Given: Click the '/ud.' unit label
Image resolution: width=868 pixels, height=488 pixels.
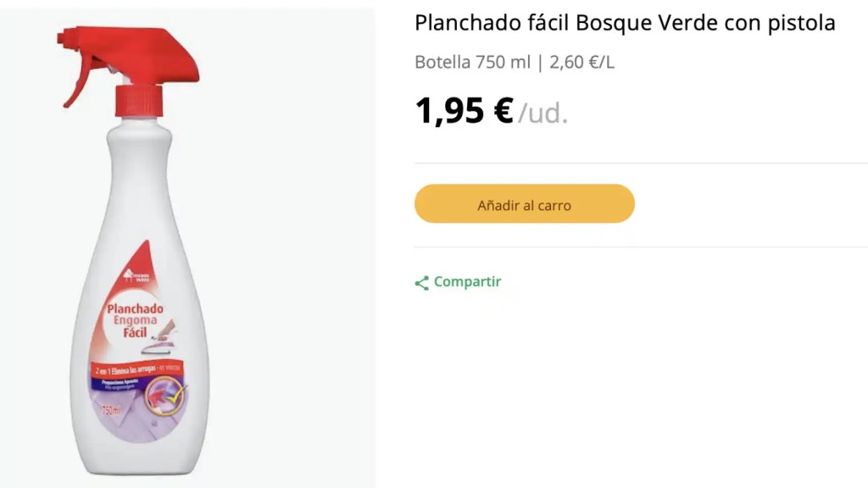Looking at the screenshot, I should 542,113.
